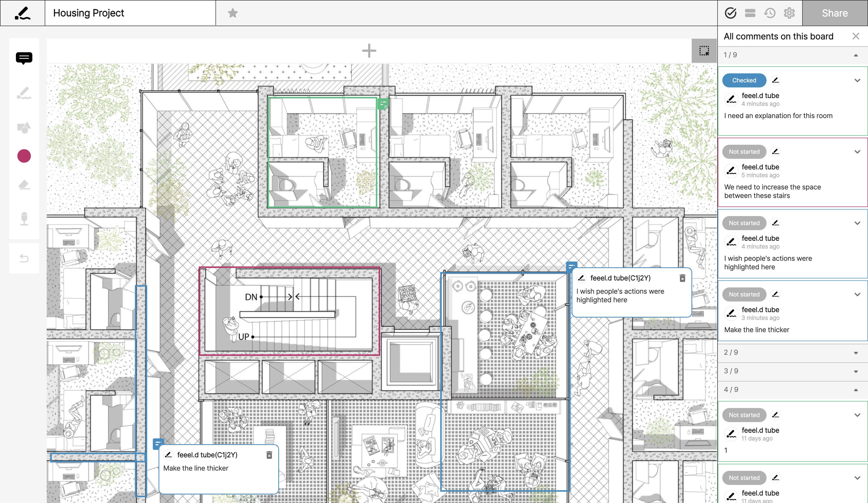Click pen icon beside 'increase the space' status
868x503 pixels.
(x=775, y=152)
